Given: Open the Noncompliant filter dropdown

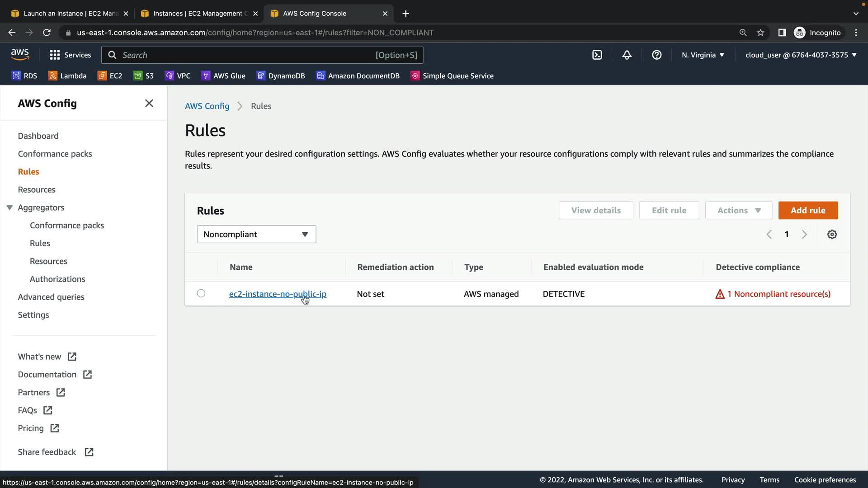Looking at the screenshot, I should (256, 235).
